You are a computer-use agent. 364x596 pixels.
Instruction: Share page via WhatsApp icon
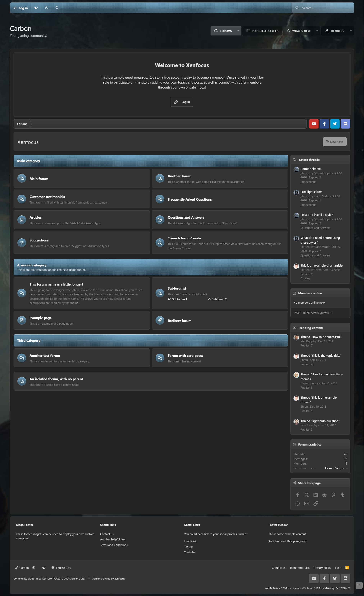298,504
